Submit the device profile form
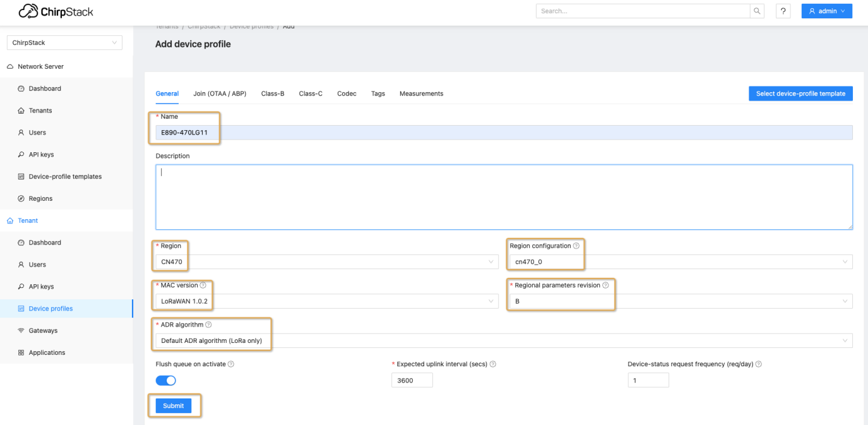Image resolution: width=868 pixels, height=425 pixels. pos(173,405)
